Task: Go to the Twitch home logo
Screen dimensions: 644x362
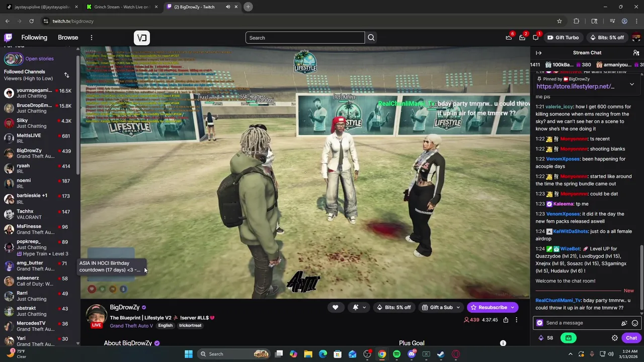Action: 8,38
